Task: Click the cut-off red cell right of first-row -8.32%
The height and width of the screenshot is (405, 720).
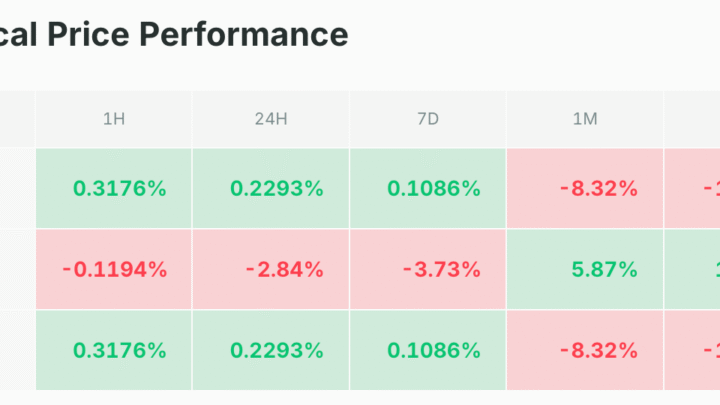Action: point(693,188)
